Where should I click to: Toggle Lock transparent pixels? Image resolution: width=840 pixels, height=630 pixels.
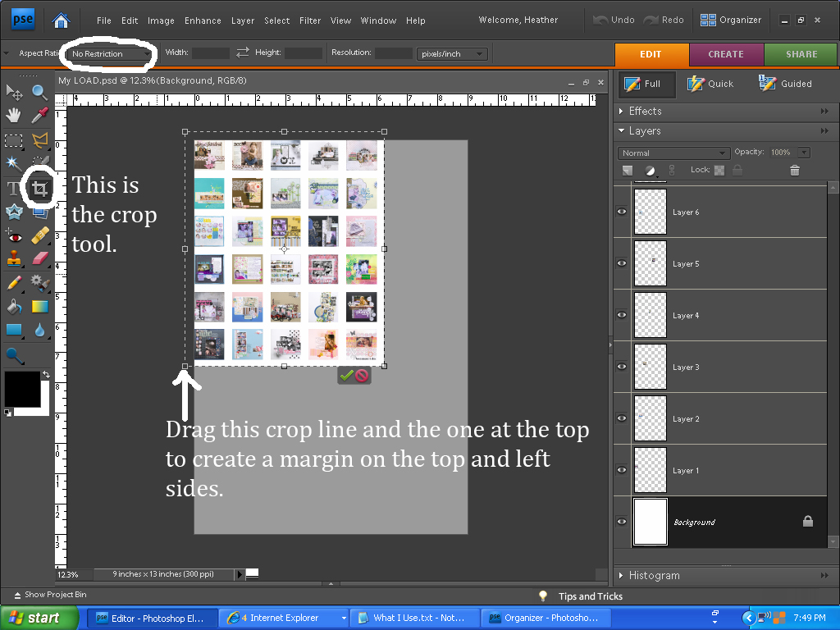tap(719, 170)
